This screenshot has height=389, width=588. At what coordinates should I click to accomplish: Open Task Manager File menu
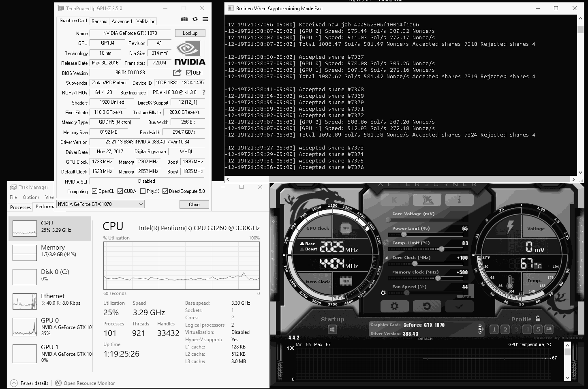coord(13,197)
